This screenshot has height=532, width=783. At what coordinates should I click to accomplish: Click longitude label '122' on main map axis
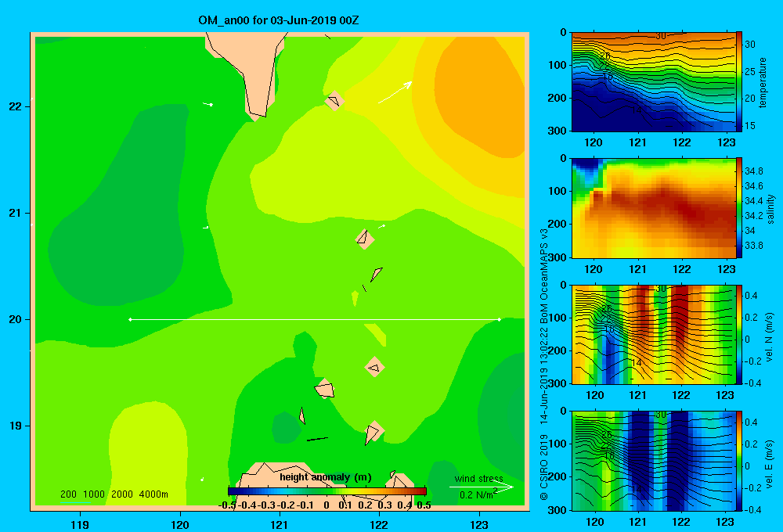tap(379, 524)
